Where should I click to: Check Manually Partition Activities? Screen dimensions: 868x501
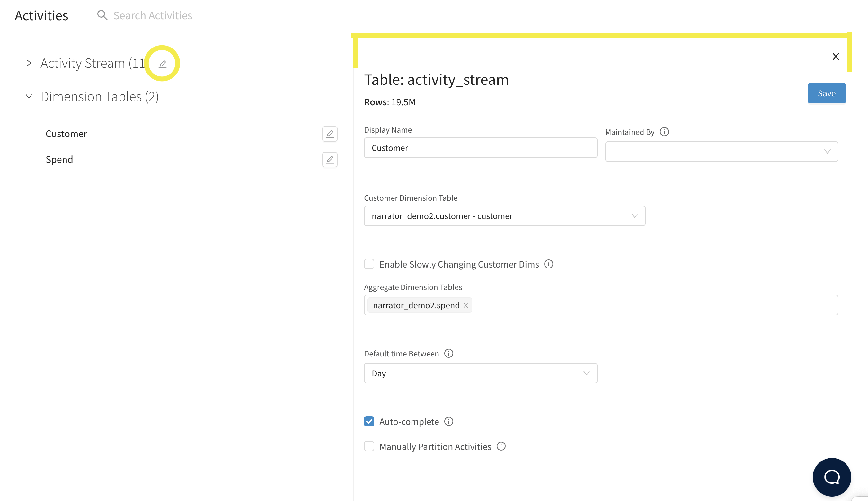(369, 446)
